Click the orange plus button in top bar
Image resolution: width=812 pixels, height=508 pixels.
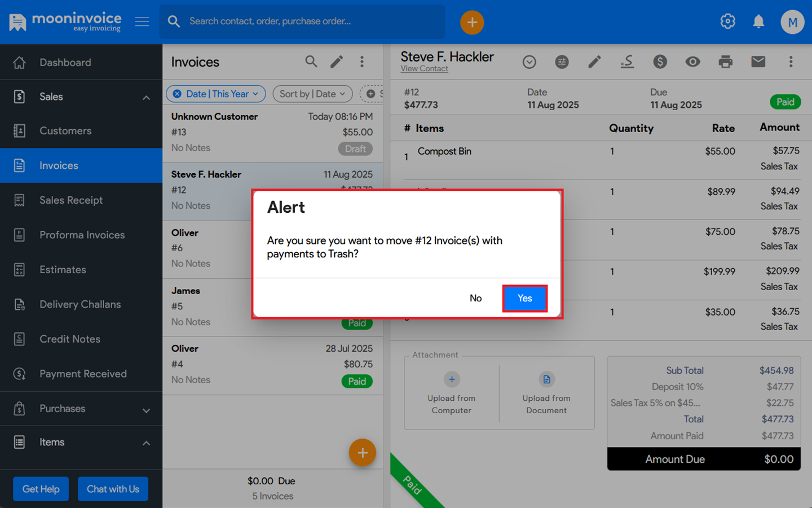pyautogui.click(x=472, y=23)
